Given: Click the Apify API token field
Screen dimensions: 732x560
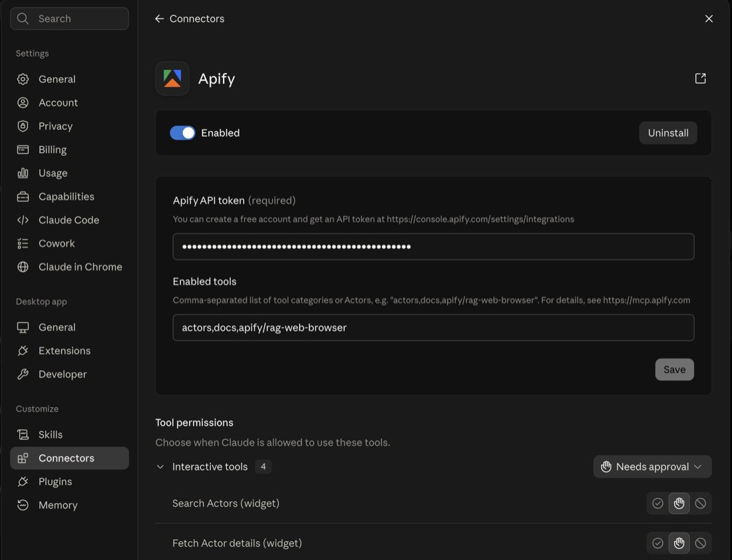Looking at the screenshot, I should (433, 246).
